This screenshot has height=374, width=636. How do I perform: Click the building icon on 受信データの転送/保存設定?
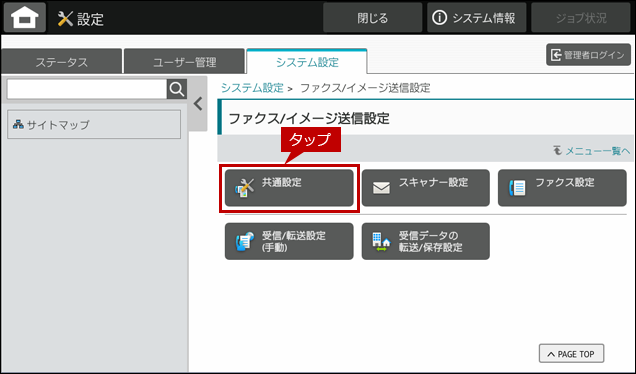point(381,242)
